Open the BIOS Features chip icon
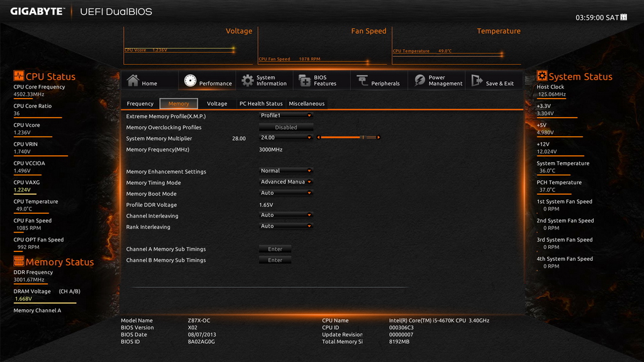The image size is (644, 362). tap(305, 80)
